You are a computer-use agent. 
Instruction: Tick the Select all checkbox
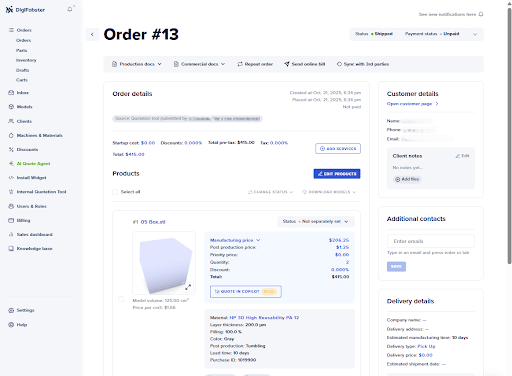point(115,192)
